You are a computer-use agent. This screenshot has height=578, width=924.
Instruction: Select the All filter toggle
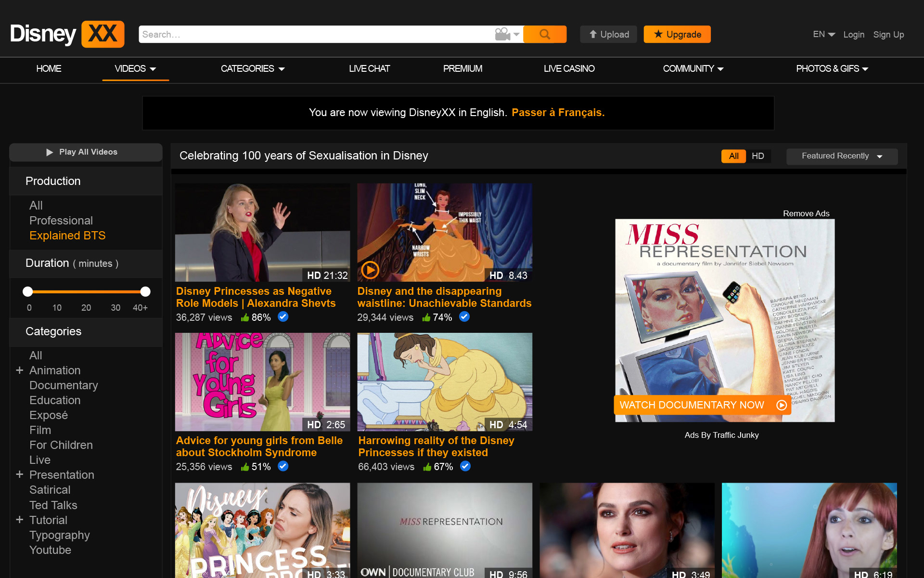point(733,156)
